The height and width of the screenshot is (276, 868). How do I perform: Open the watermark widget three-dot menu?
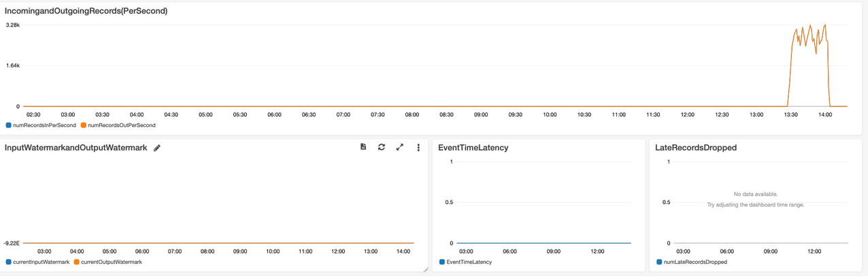418,148
